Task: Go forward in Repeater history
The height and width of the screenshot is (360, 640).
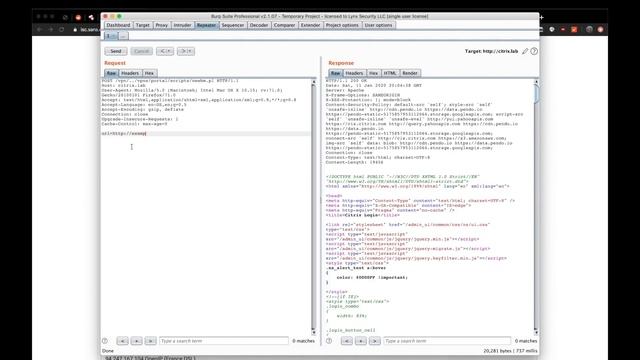Action: 186,51
